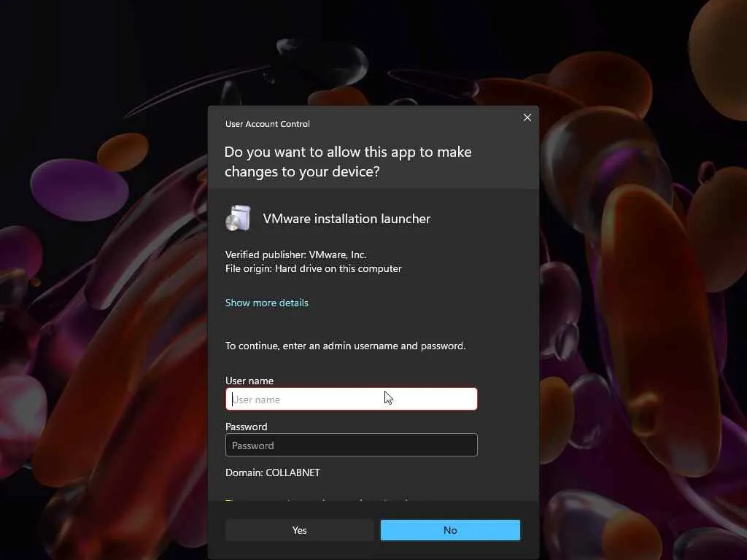This screenshot has height=560, width=747.
Task: Click the 'Do you want to allow' heading
Action: 348,161
